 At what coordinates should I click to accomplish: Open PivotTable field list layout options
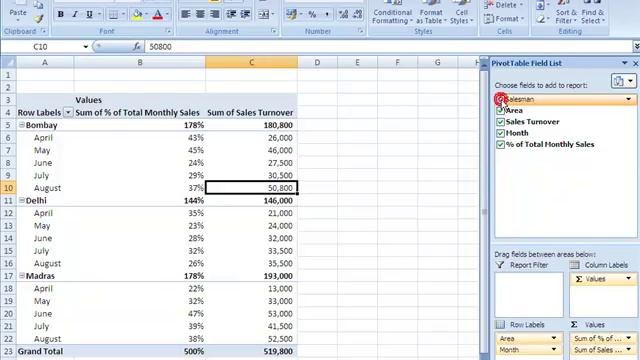click(623, 81)
